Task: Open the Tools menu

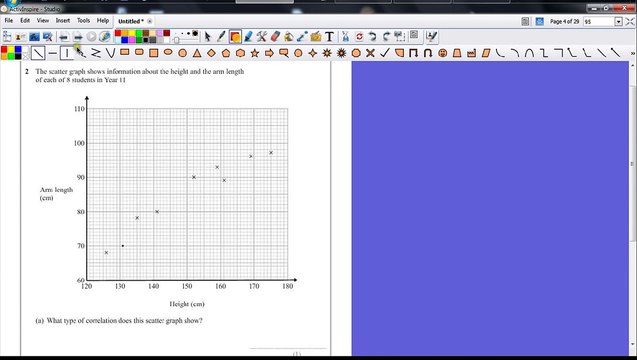Action: [83, 20]
